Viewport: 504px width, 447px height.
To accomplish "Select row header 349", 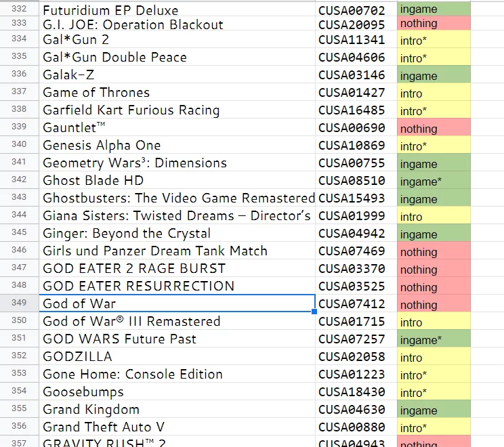I will [x=19, y=303].
